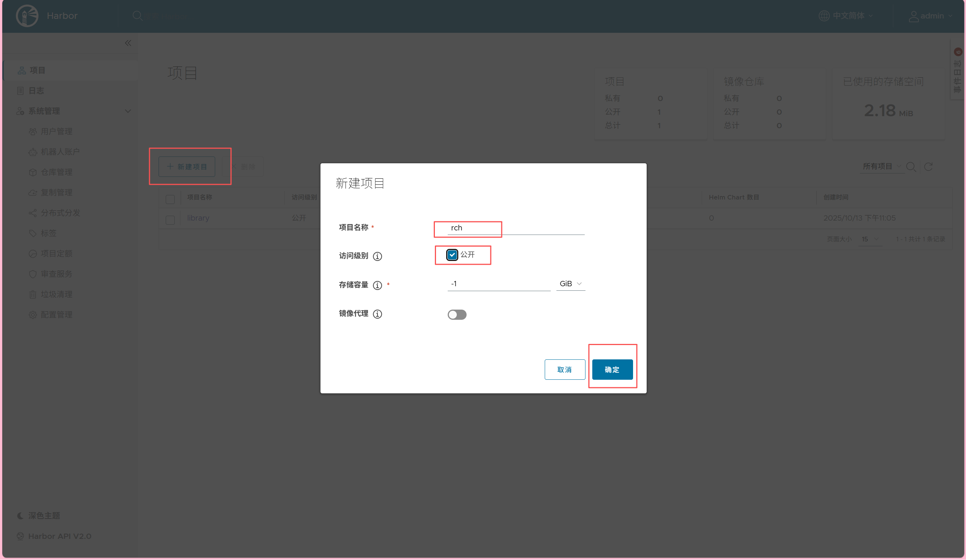Click the 存储容量 quota input field
This screenshot has height=560, width=966.
pyautogui.click(x=498, y=284)
